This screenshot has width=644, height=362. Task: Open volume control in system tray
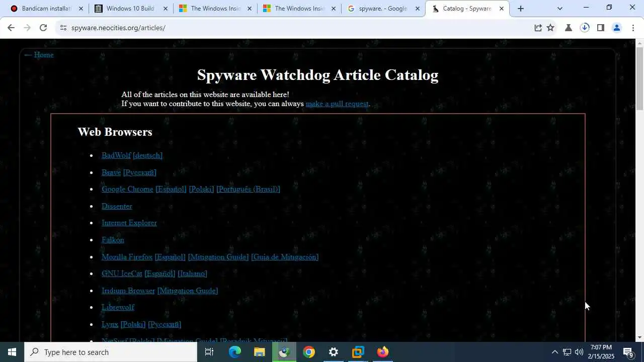click(579, 352)
